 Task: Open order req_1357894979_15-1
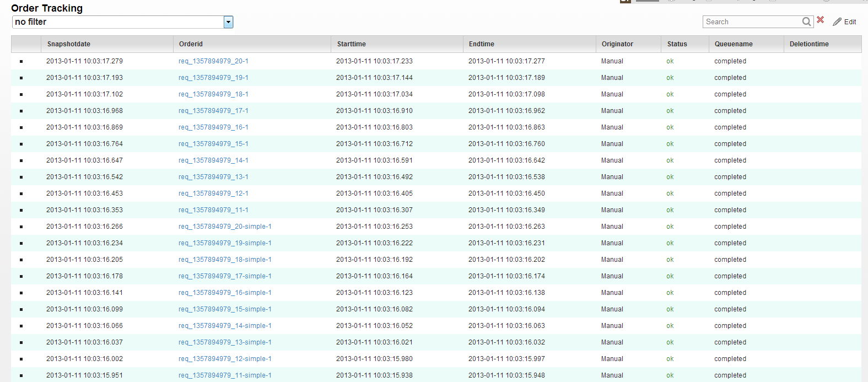pos(213,144)
